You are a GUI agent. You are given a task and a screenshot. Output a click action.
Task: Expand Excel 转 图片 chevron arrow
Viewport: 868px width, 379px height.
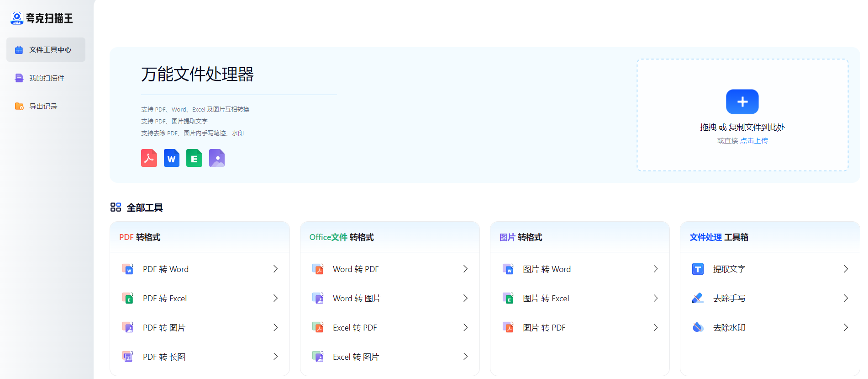tap(465, 357)
